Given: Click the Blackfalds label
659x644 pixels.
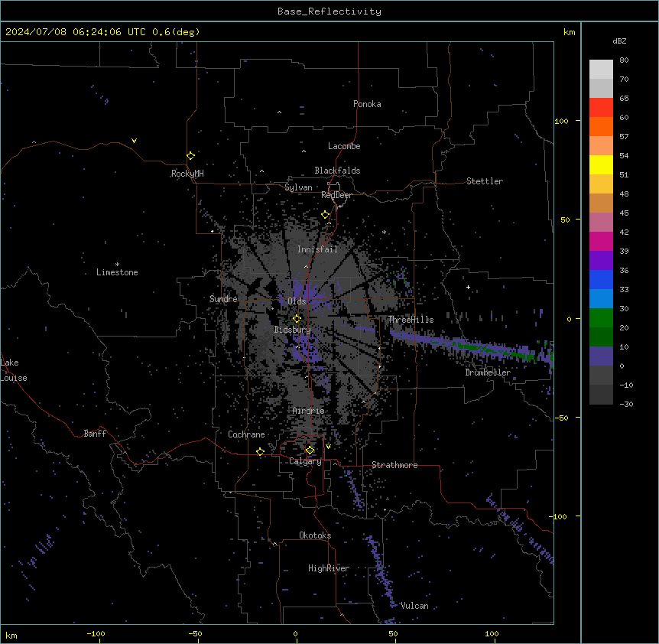Looking at the screenshot, I should click(x=337, y=171).
